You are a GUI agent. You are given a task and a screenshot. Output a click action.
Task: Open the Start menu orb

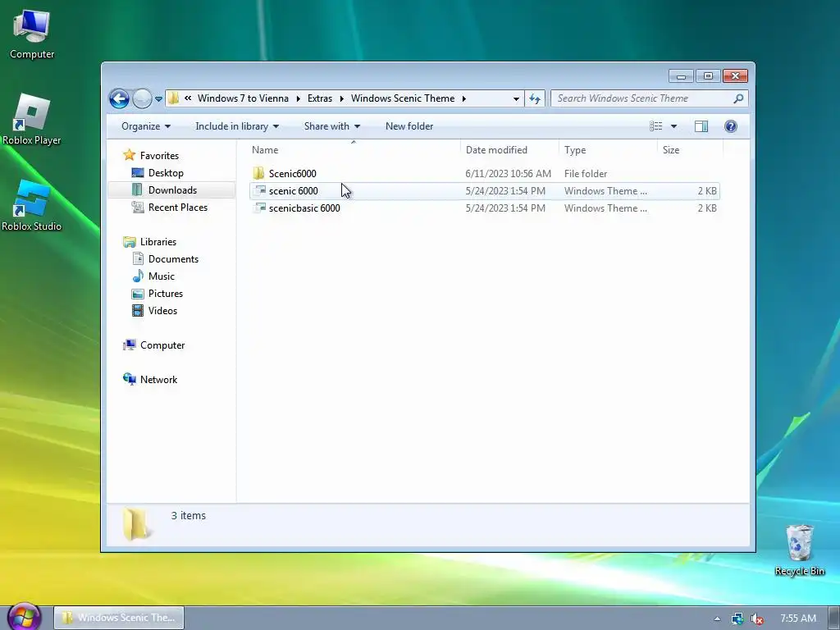tap(23, 617)
